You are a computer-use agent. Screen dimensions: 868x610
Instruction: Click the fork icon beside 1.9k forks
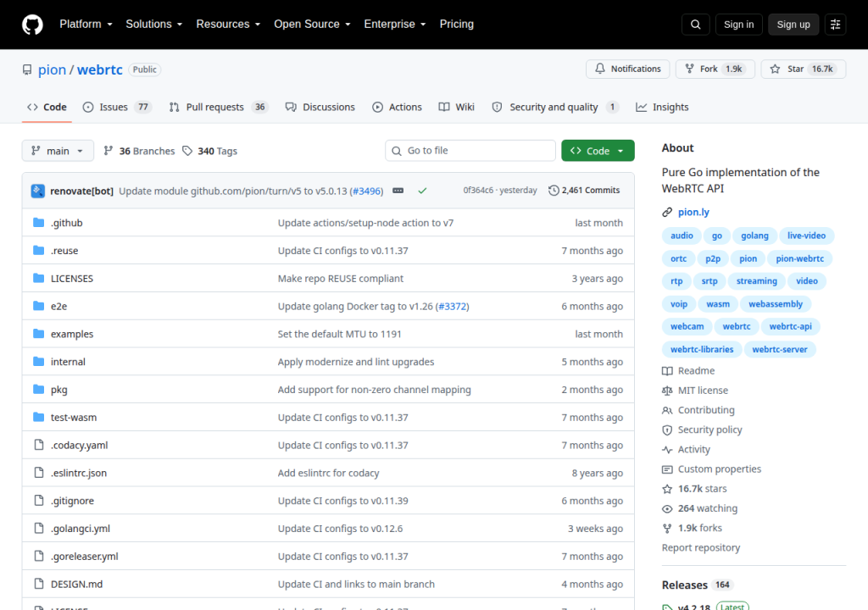[x=667, y=528]
